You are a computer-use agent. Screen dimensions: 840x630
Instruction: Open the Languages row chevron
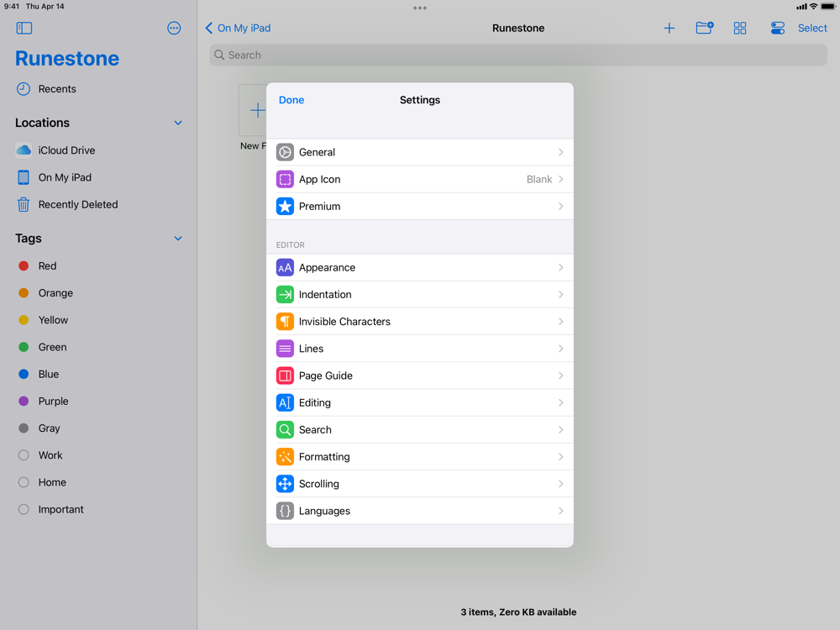561,511
